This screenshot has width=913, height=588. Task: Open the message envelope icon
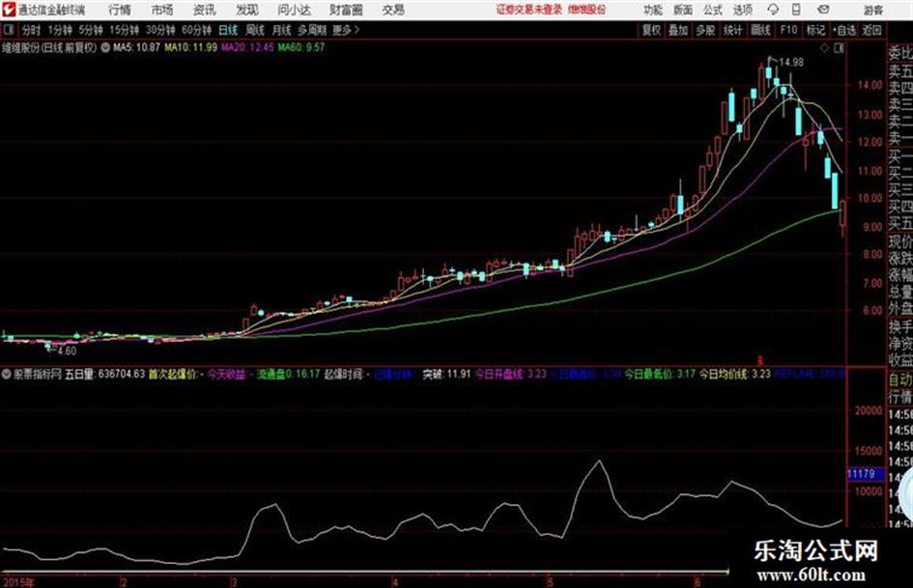coord(823,10)
